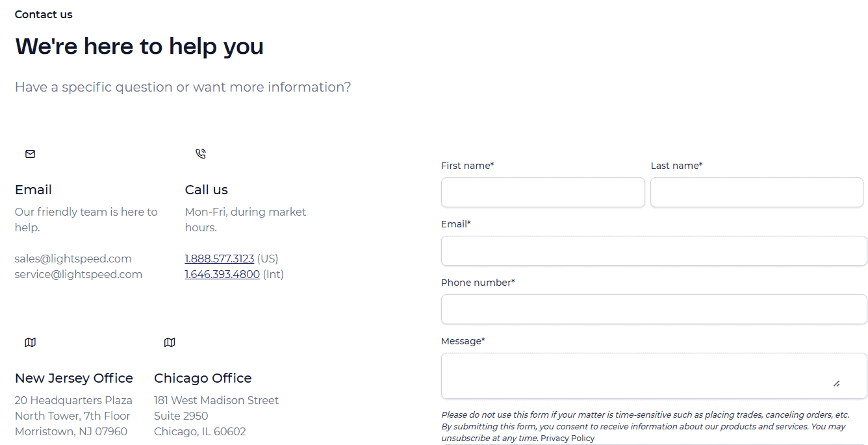Click the message box resize handle
This screenshot has height=445, width=868.
pyautogui.click(x=836, y=383)
